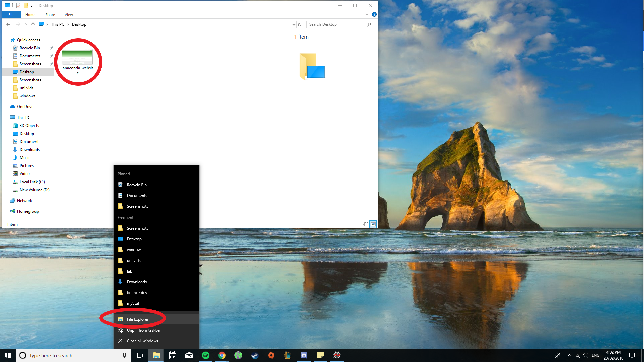This screenshot has width=644, height=362.
Task: Open the Windows Start menu
Action: [8, 355]
